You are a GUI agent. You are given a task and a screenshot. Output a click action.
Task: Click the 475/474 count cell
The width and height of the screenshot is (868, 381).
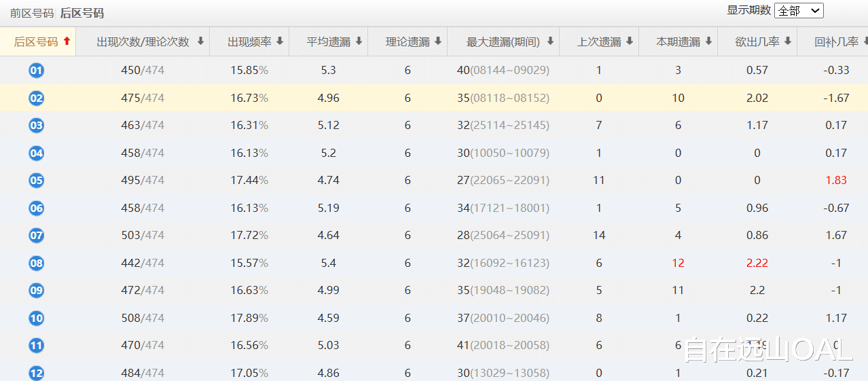(143, 98)
